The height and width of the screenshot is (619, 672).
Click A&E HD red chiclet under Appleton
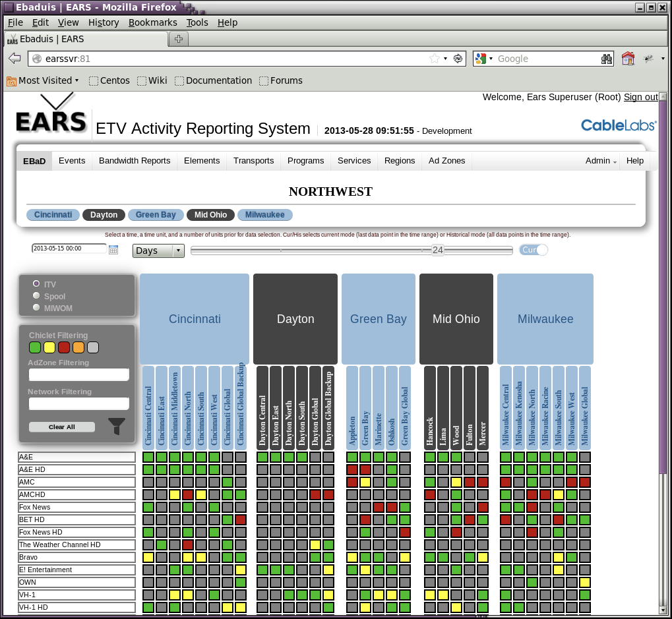[352, 469]
